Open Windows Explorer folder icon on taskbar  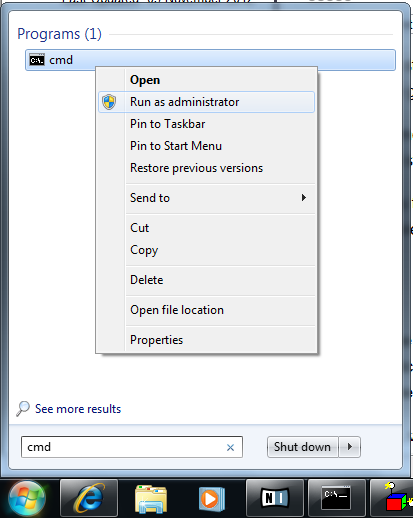(x=151, y=499)
